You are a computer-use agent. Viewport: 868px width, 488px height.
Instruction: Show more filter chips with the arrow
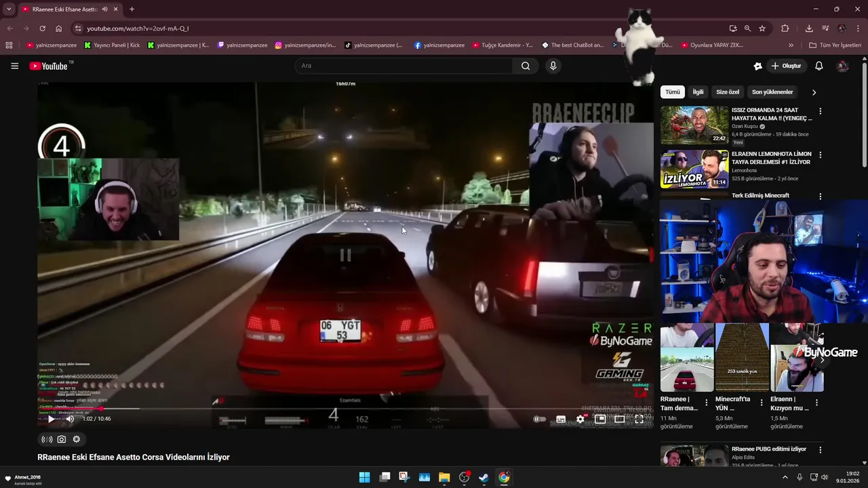(x=814, y=92)
